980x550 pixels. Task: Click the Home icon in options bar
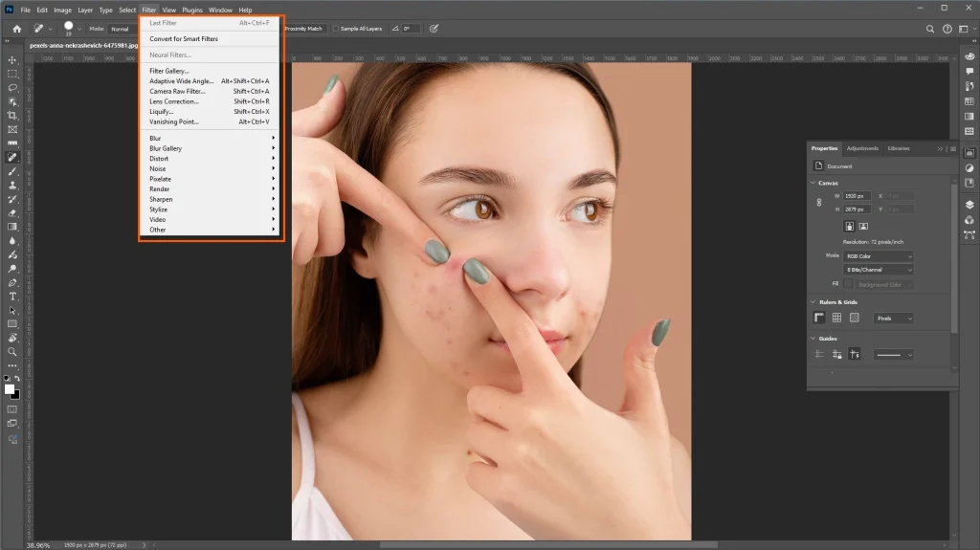pos(17,29)
